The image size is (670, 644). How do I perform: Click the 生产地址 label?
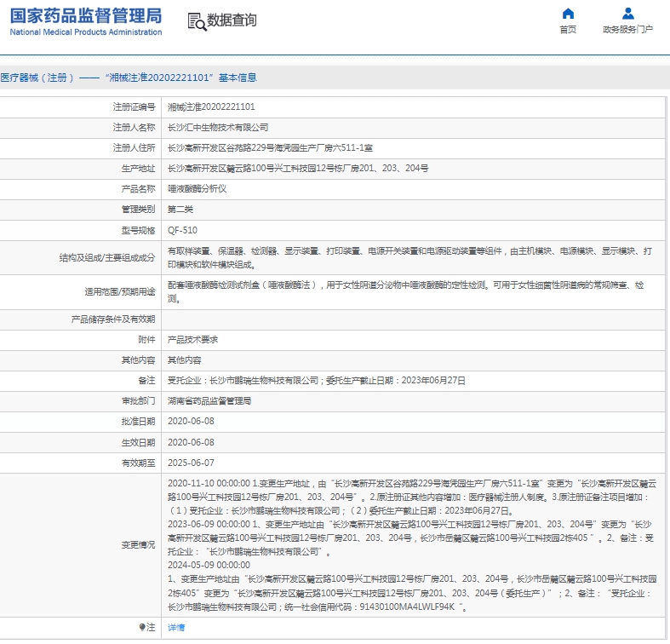click(x=138, y=169)
